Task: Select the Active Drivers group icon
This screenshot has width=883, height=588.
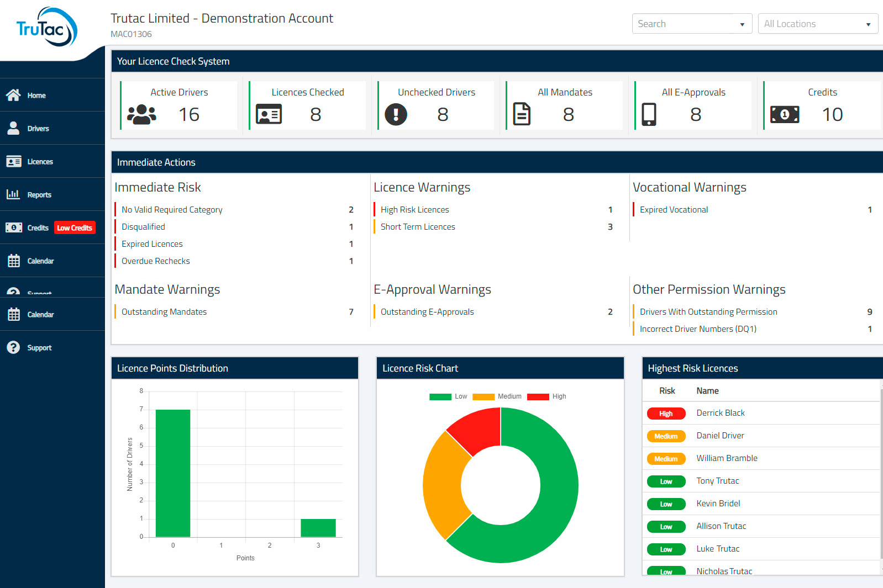Action: [141, 114]
